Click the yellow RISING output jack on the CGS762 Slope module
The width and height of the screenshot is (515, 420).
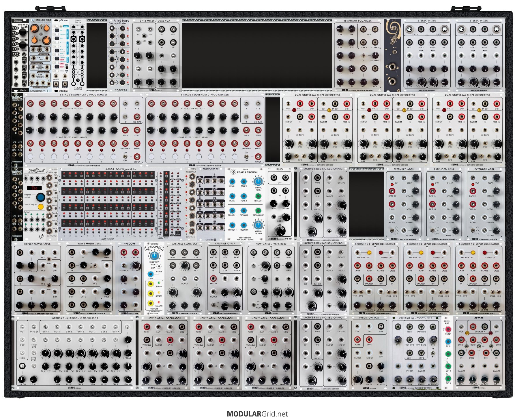(x=150, y=284)
